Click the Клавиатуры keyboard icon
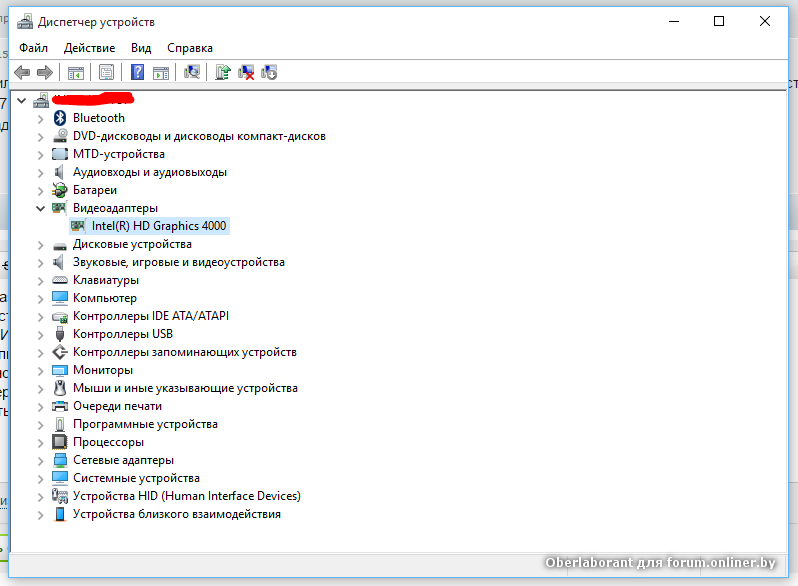798x586 pixels. (x=60, y=280)
